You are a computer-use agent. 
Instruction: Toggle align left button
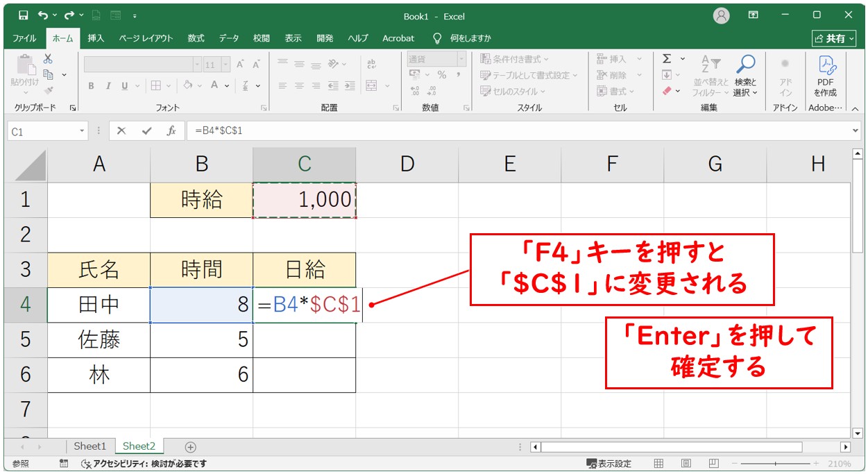[282, 85]
